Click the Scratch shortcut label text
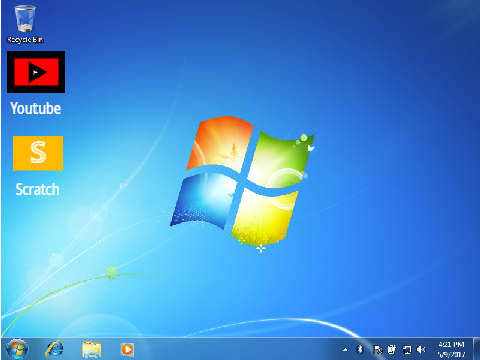480x360 pixels. pyautogui.click(x=38, y=189)
